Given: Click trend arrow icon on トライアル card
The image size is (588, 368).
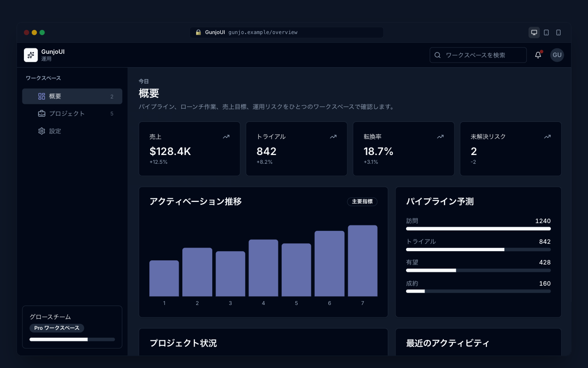Looking at the screenshot, I should coord(333,137).
